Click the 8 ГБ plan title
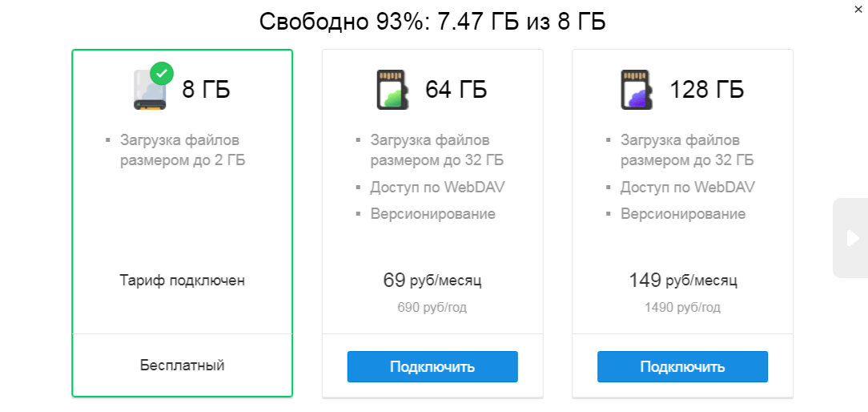Image resolution: width=868 pixels, height=412 pixels. tap(206, 89)
